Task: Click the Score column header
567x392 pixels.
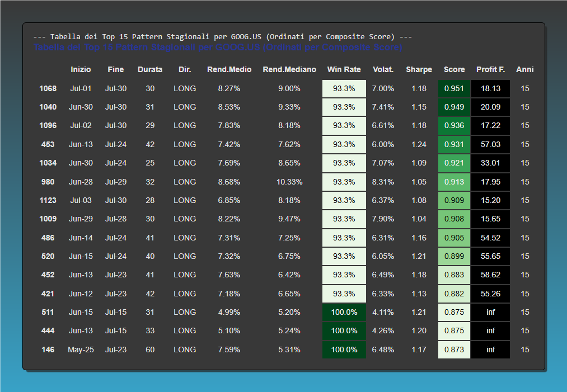Action: 454,69
